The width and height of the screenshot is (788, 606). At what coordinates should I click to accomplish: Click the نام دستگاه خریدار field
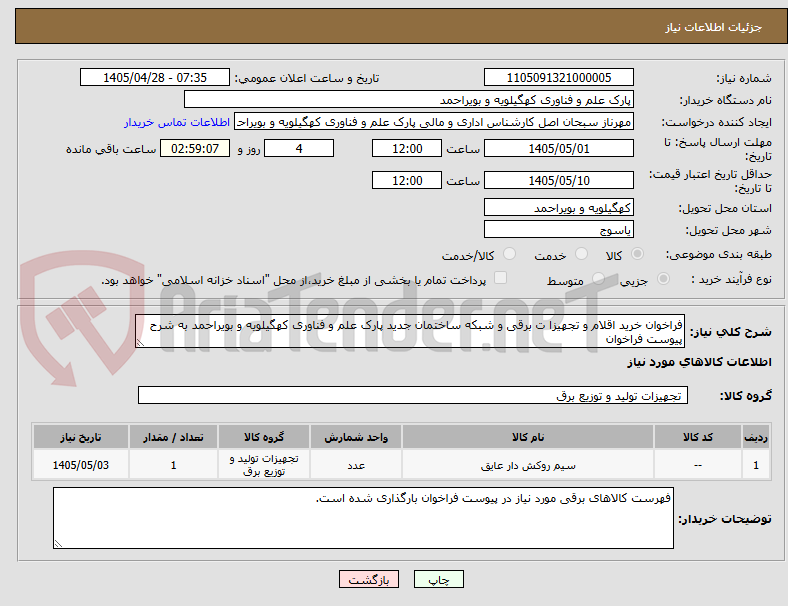click(409, 99)
